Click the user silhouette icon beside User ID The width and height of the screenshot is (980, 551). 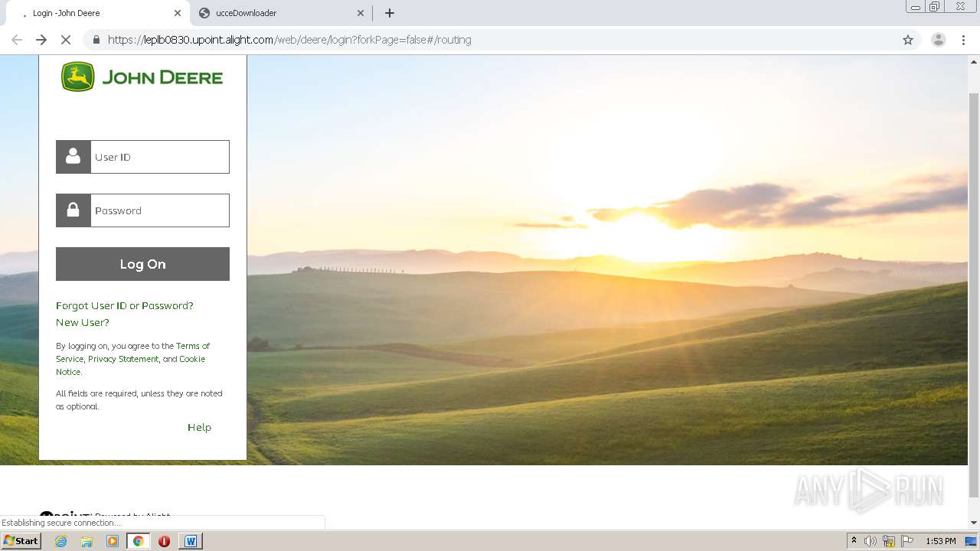[x=73, y=157]
